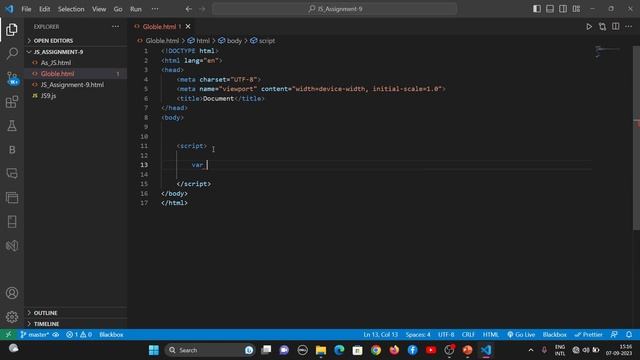This screenshot has height=360, width=640.
Task: Open Explorer Views and More Actions ellipsis
Action: click(116, 27)
